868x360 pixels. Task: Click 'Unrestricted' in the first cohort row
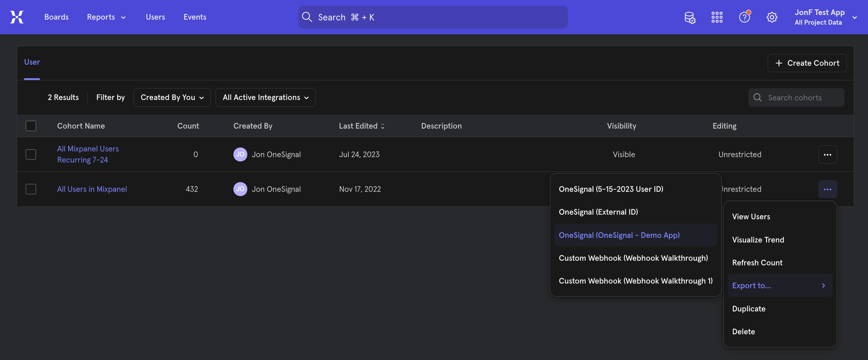[740, 154]
